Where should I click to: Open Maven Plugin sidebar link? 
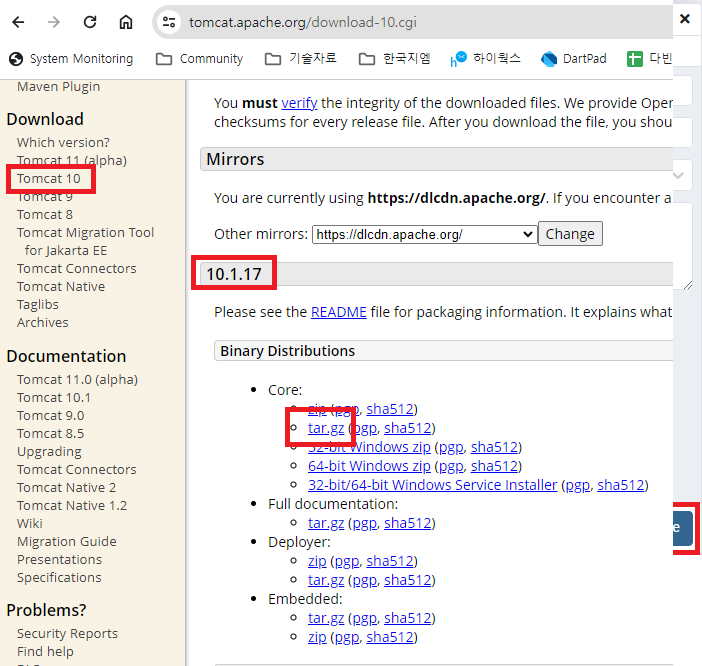coord(59,86)
